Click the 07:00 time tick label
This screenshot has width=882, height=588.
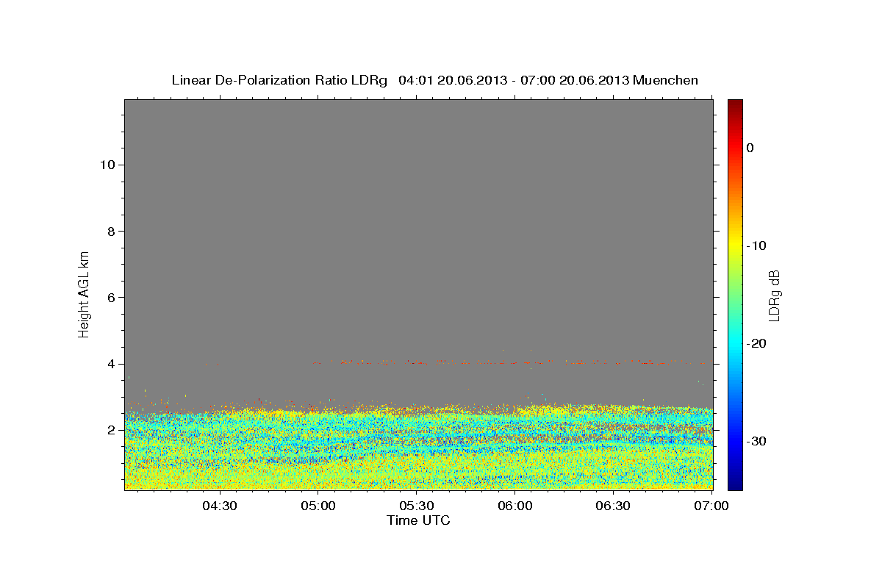point(712,506)
